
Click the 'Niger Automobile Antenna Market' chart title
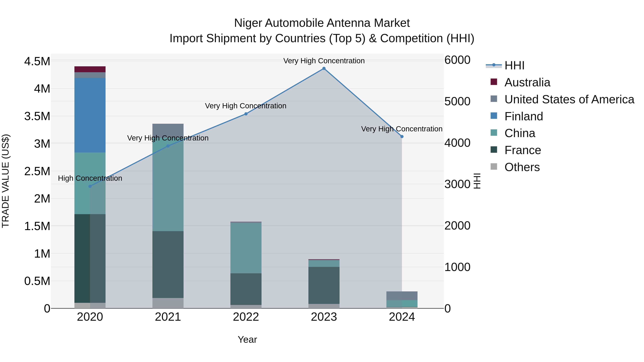pos(322,23)
